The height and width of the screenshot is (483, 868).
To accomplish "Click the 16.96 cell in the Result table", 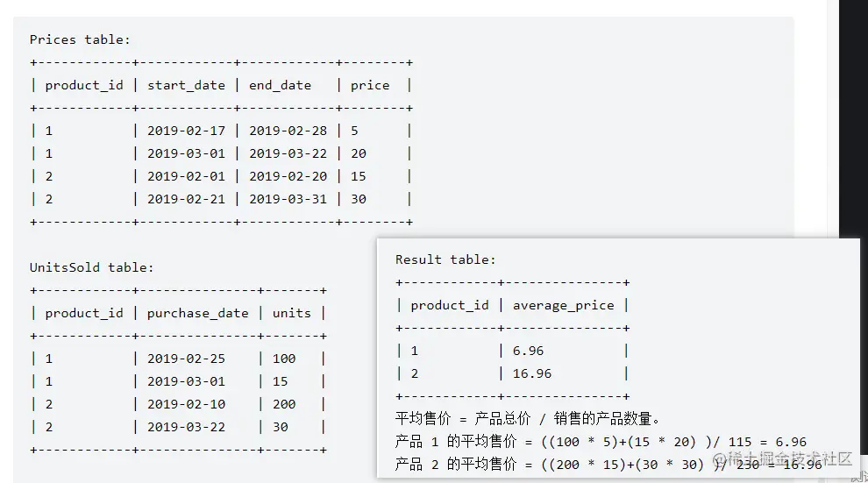I will [532, 373].
